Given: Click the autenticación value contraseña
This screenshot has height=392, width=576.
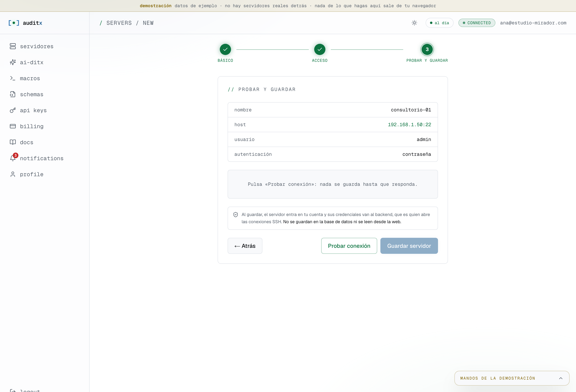Looking at the screenshot, I should coord(416,154).
